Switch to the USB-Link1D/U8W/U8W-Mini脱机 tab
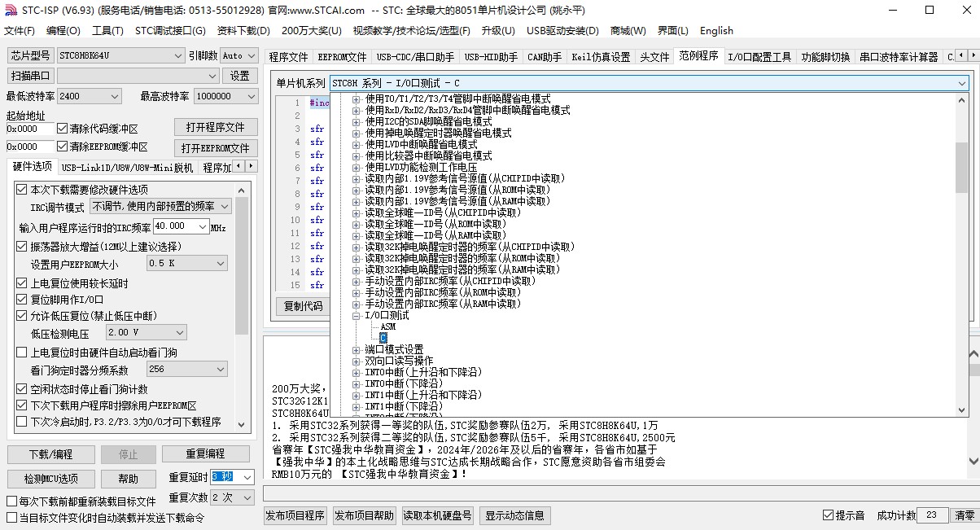Image resolution: width=980 pixels, height=530 pixels. (127, 168)
